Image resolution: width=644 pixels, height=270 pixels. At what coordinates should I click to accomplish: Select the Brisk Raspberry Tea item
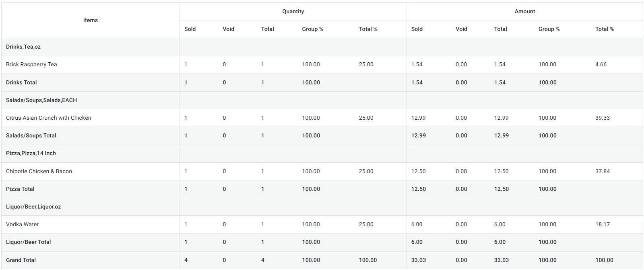tap(31, 64)
